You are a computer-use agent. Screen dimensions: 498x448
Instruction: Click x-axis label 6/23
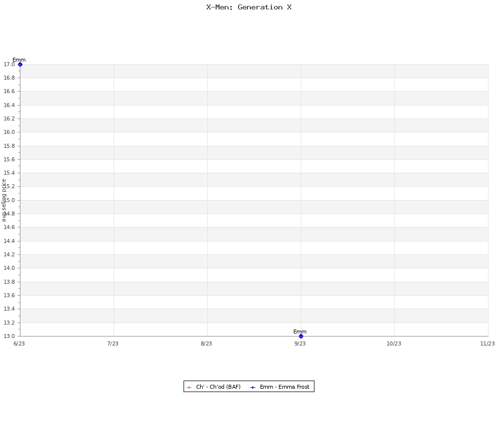coord(19,343)
